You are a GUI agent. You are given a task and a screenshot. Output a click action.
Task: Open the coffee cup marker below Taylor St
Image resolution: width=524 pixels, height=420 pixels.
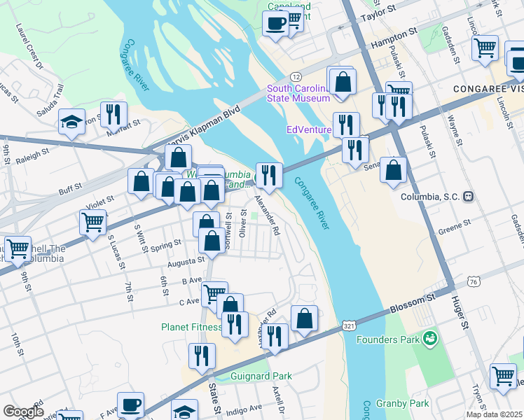click(275, 25)
